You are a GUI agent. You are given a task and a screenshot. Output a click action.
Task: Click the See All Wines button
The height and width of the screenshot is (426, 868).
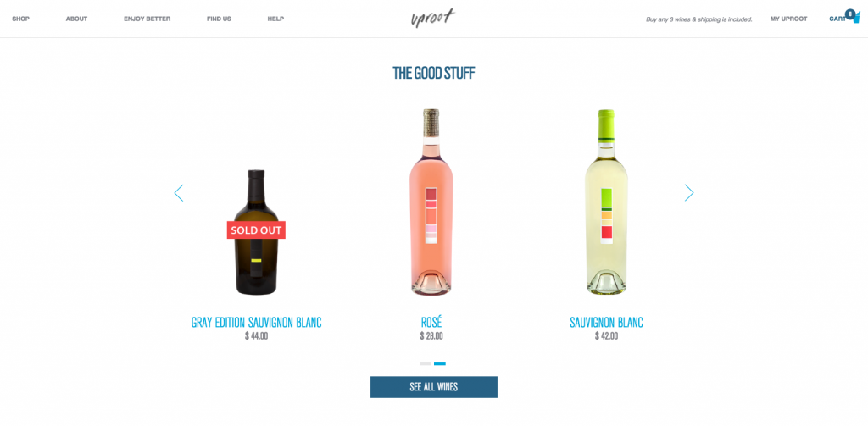[434, 387]
